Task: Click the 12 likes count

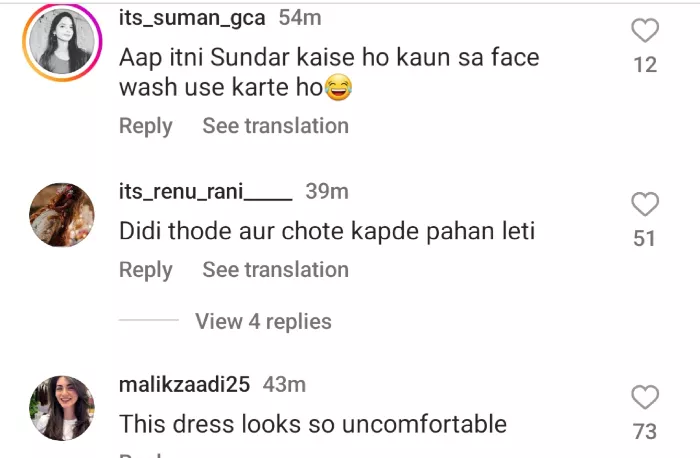Action: point(645,65)
